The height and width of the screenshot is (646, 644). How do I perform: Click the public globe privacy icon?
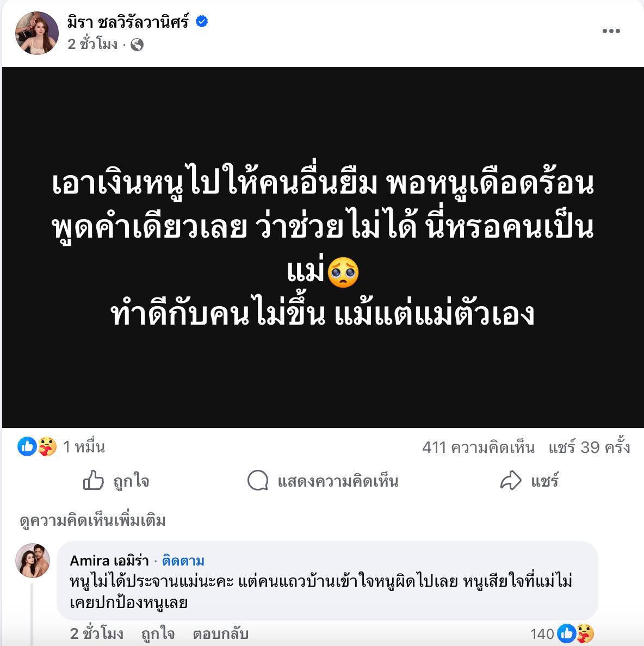point(137,45)
